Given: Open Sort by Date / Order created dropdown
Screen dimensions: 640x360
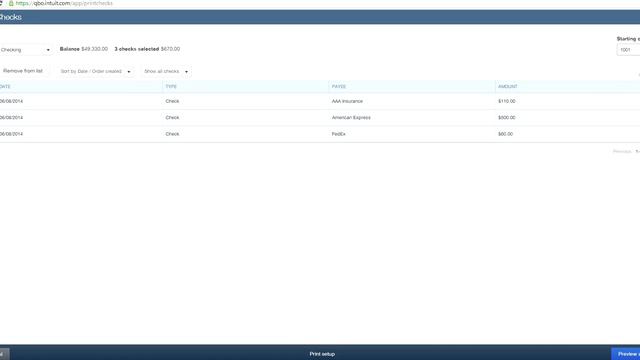Looking at the screenshot, I should click(95, 71).
